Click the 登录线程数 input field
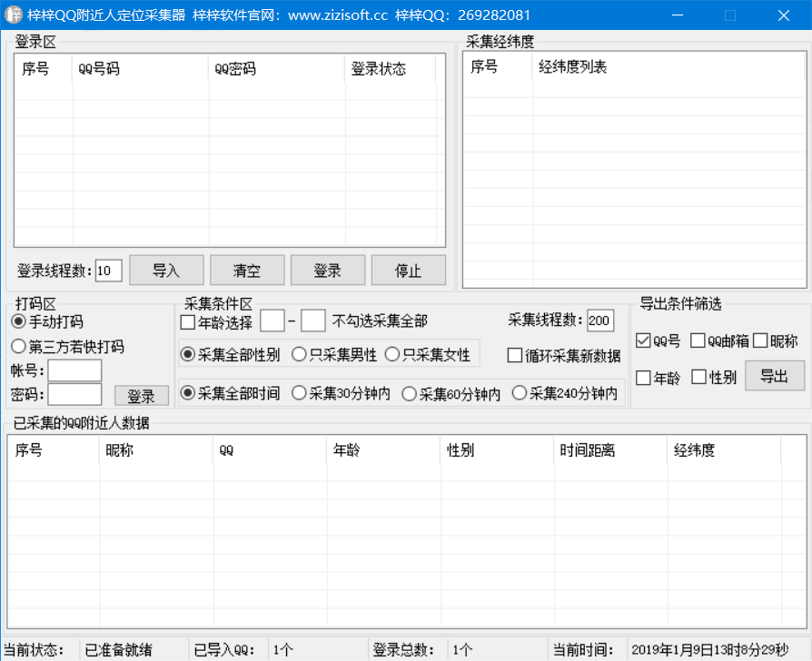The image size is (812, 661). (x=108, y=271)
